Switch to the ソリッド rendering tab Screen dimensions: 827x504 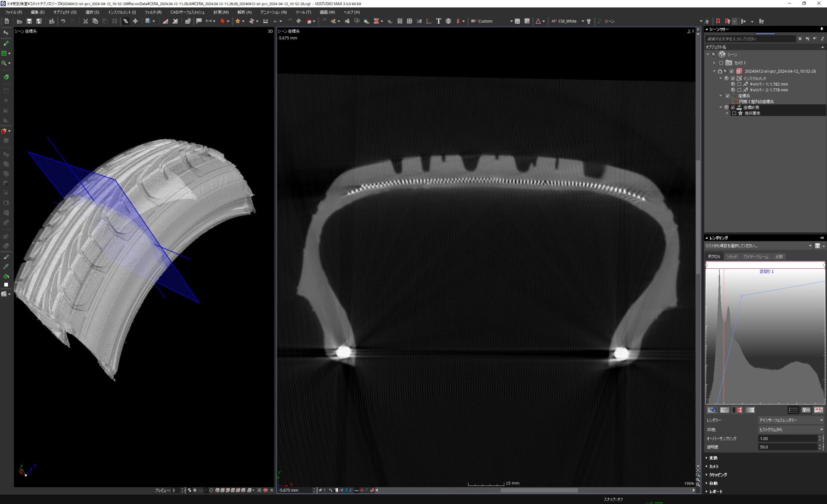[732, 257]
